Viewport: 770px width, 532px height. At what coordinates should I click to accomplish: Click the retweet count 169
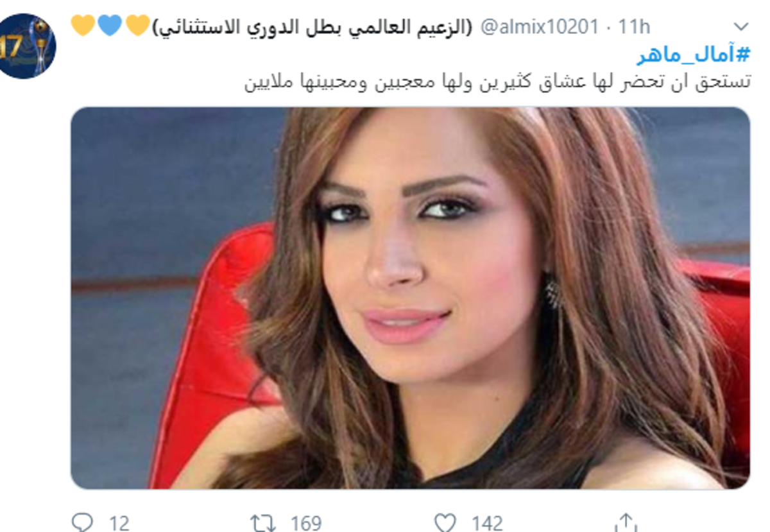[305, 524]
